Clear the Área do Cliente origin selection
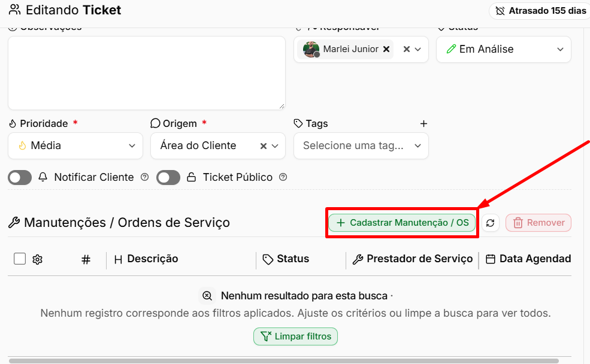Screen dimensions: 590x364 click(264, 146)
